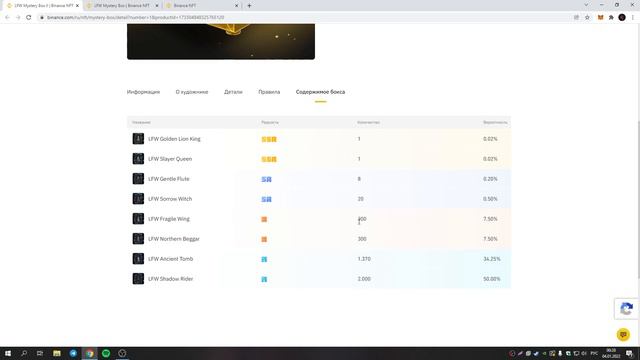Expand the tab search dropdown arrow
The image size is (640, 360).
586,5
